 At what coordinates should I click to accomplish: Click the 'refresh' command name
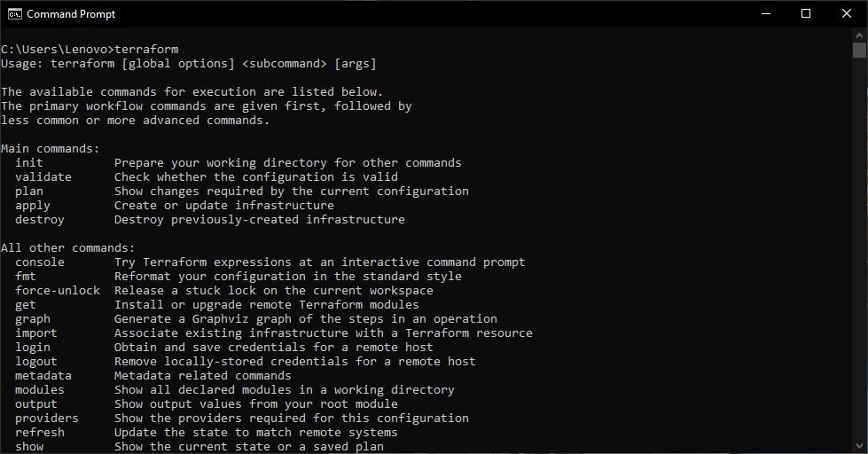pyautogui.click(x=40, y=433)
